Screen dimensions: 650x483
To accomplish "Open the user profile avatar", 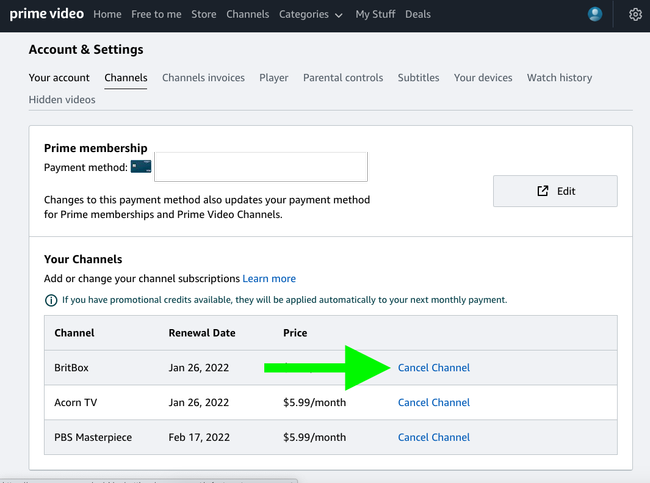I will pos(595,14).
